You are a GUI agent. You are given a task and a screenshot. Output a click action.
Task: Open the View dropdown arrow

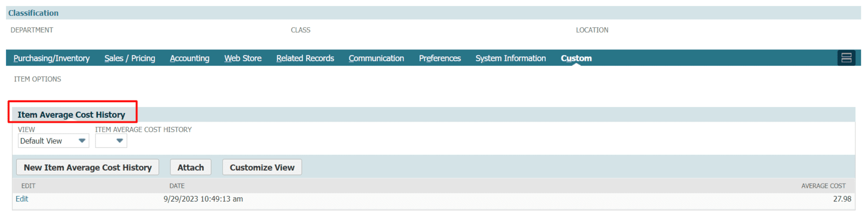82,141
